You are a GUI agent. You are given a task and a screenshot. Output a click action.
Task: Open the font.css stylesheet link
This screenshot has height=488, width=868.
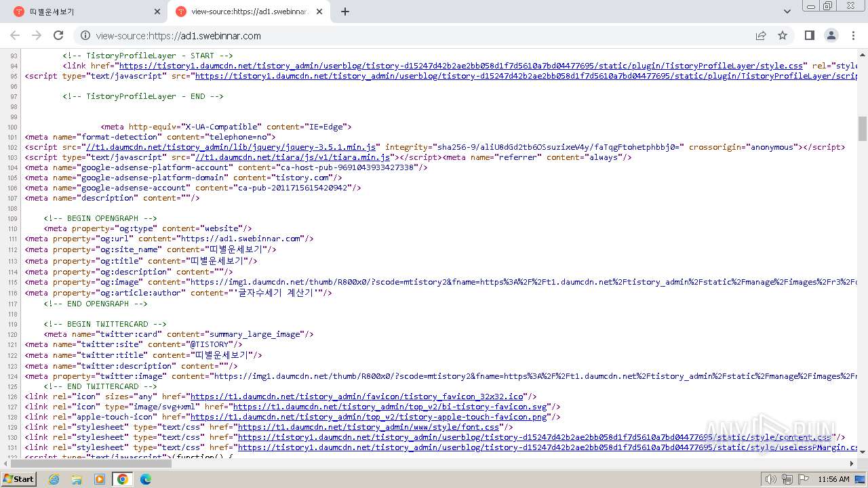[368, 427]
